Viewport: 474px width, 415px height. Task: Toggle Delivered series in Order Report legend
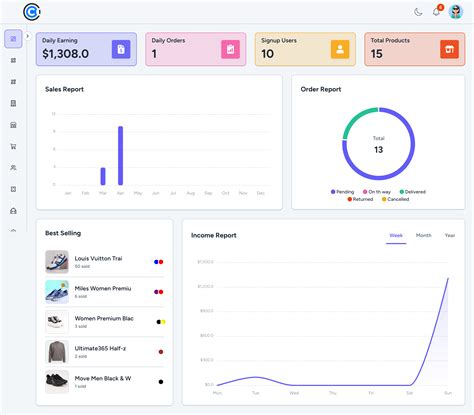point(413,192)
